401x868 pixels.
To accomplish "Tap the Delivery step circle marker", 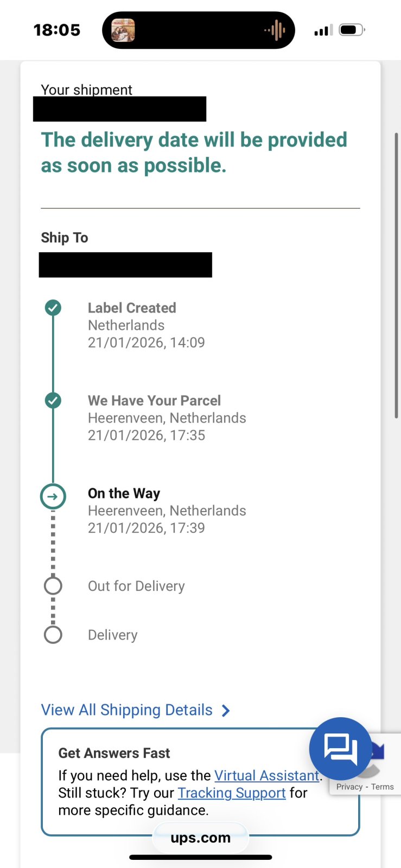I will (x=53, y=635).
